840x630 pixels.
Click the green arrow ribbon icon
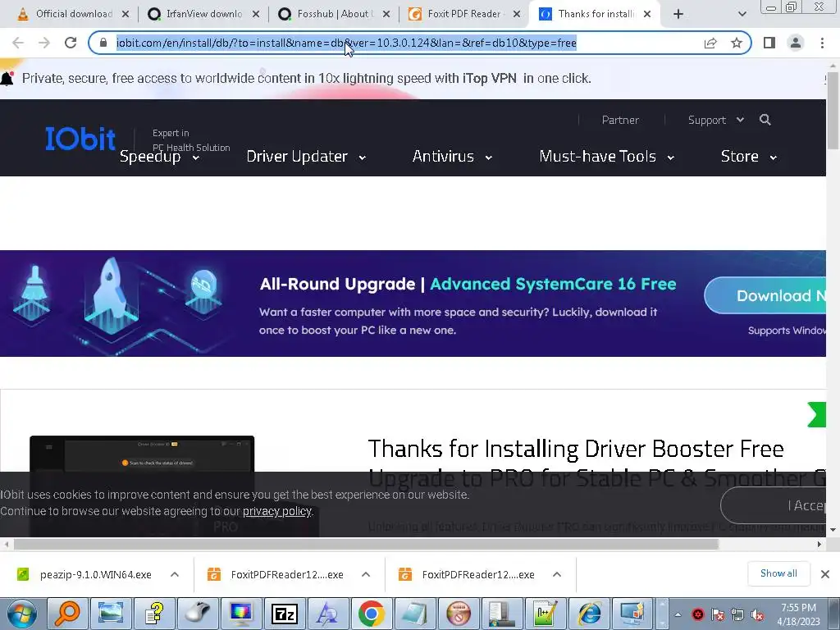(x=816, y=414)
